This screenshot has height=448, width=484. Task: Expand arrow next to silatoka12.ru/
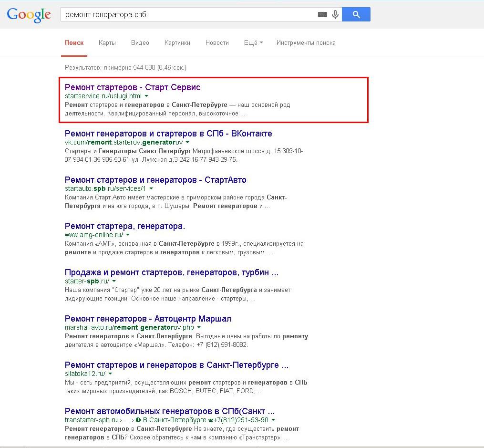110,374
